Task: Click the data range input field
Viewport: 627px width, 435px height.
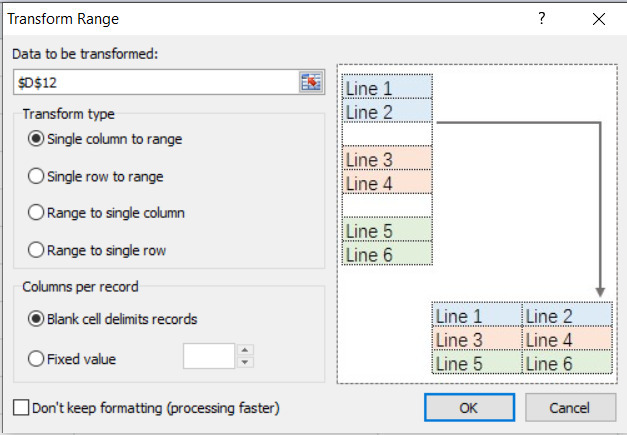Action: pyautogui.click(x=155, y=81)
